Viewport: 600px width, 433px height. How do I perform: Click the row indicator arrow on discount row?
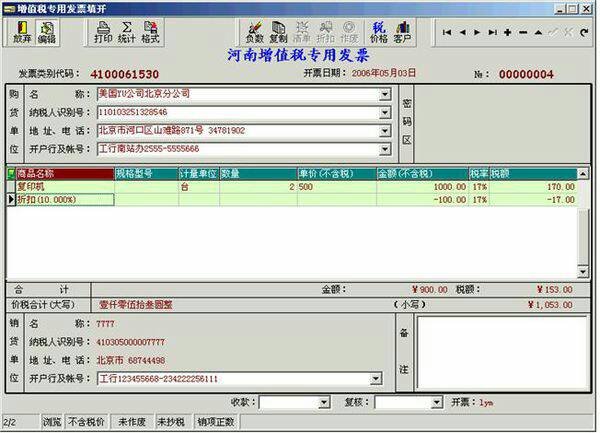[11, 200]
